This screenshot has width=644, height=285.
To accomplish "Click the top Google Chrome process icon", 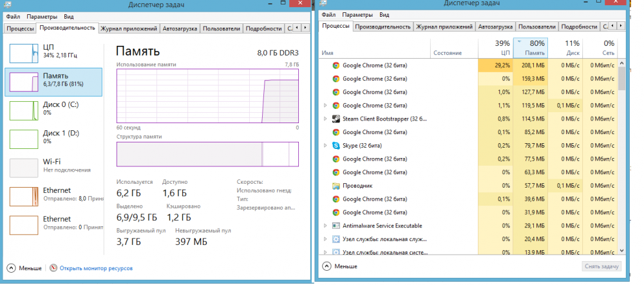I will 336,65.
